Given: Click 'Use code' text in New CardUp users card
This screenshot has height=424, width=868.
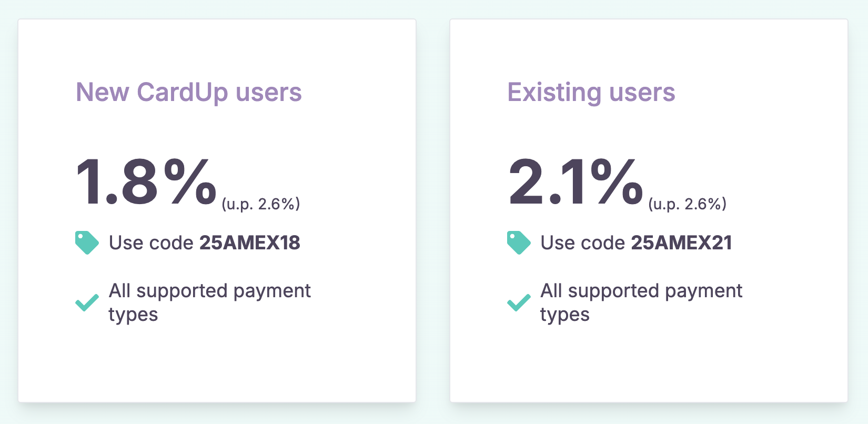Looking at the screenshot, I should coord(152,243).
